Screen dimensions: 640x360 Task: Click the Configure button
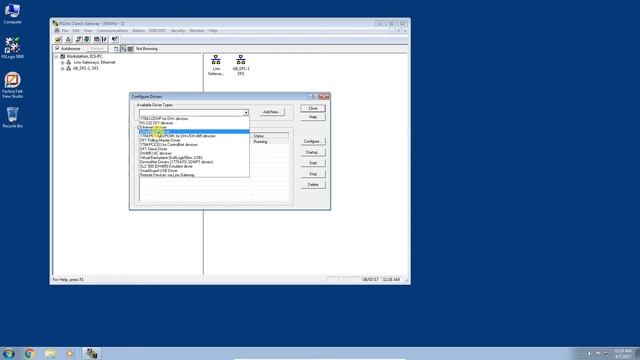pyautogui.click(x=313, y=141)
